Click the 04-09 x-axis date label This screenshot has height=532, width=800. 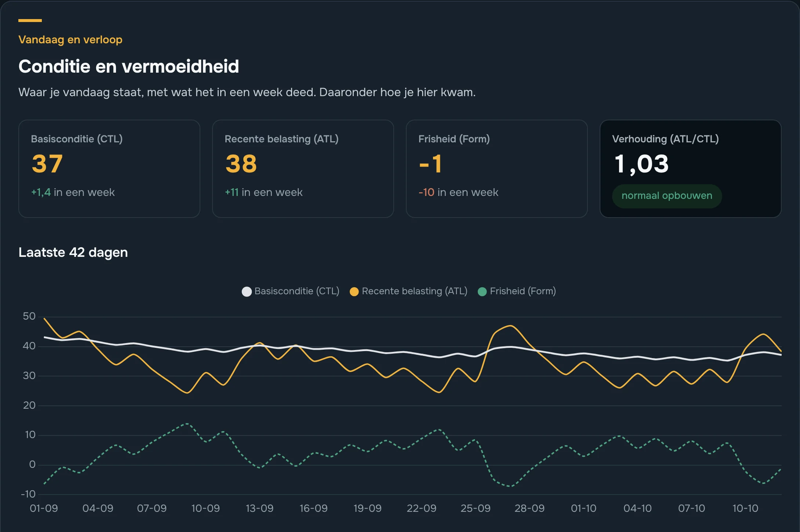click(x=98, y=509)
